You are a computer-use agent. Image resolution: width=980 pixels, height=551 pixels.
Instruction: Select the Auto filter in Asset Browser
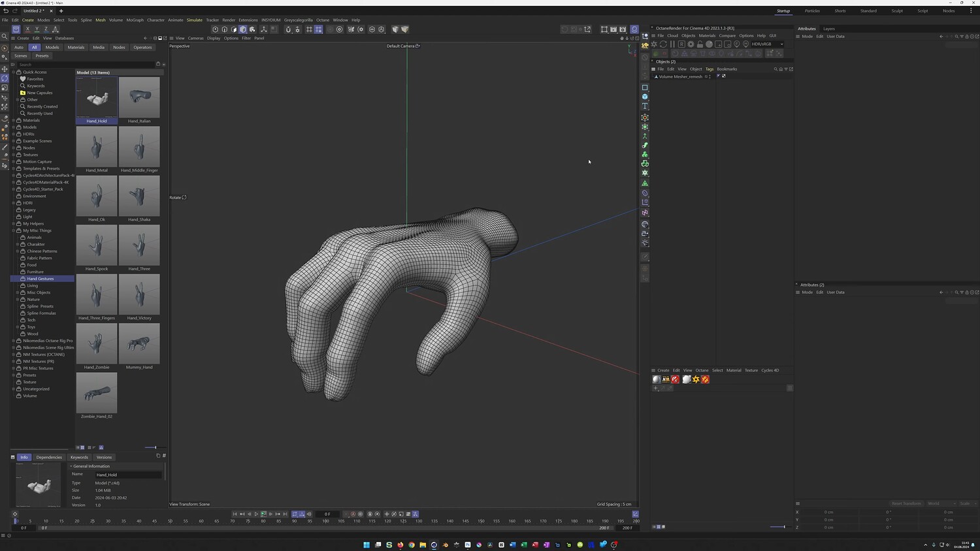pyautogui.click(x=19, y=47)
